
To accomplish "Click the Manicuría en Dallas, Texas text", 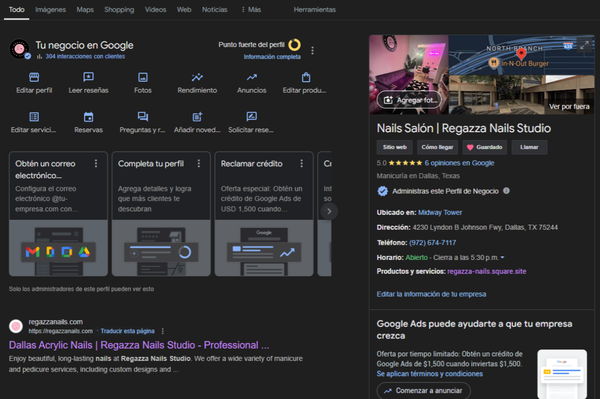I will pos(418,176).
